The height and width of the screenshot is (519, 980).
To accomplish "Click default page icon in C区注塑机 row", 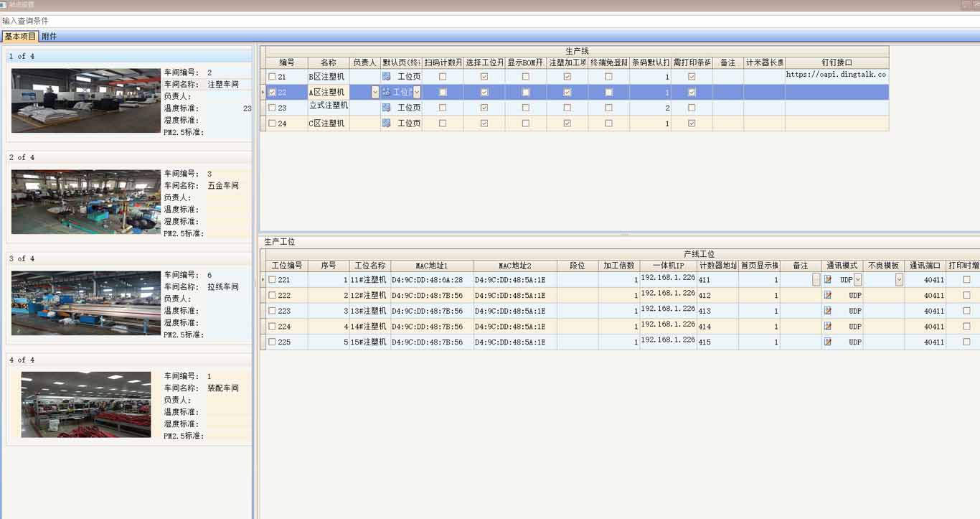I will [387, 123].
